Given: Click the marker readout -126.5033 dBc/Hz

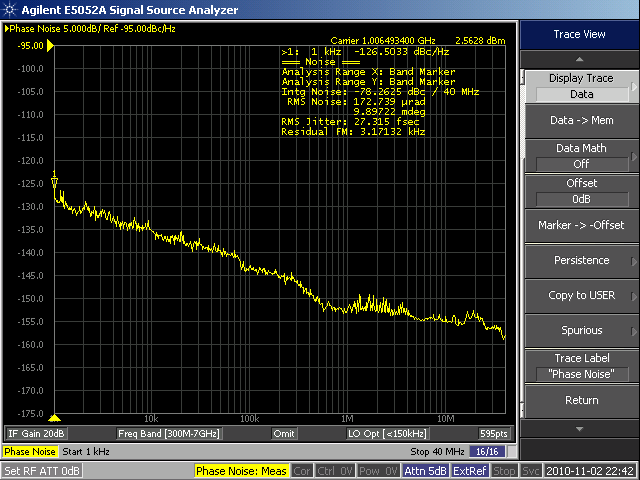Looking at the screenshot, I should [402, 52].
